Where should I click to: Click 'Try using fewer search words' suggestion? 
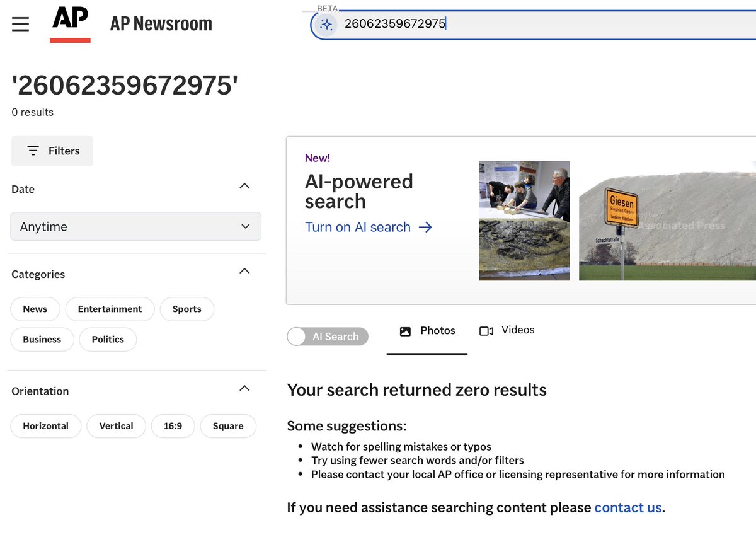(x=418, y=461)
